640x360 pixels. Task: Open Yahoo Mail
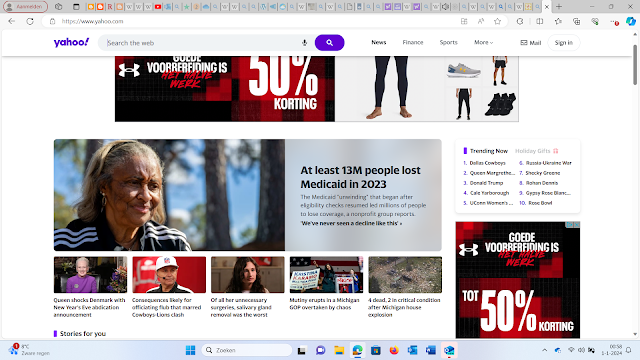pyautogui.click(x=531, y=42)
